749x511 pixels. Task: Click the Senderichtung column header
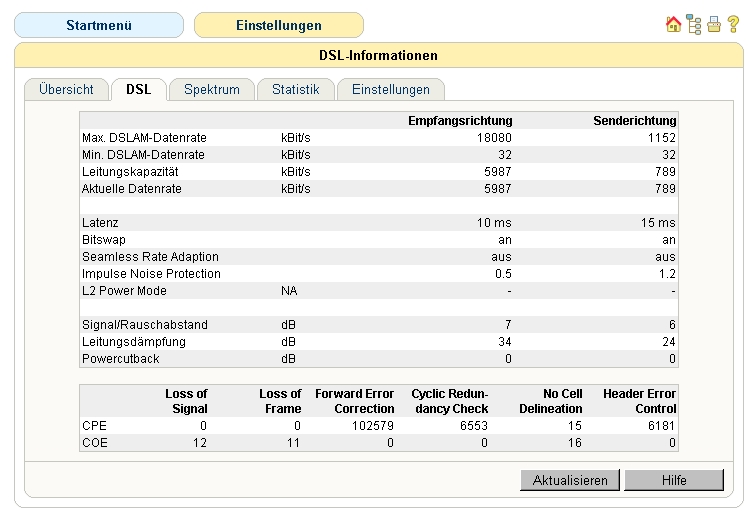tap(634, 120)
